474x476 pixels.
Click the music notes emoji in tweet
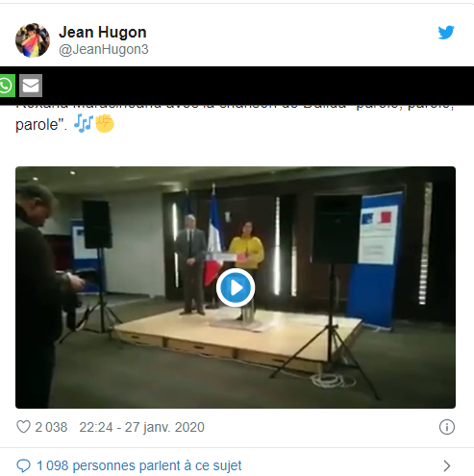(84, 124)
